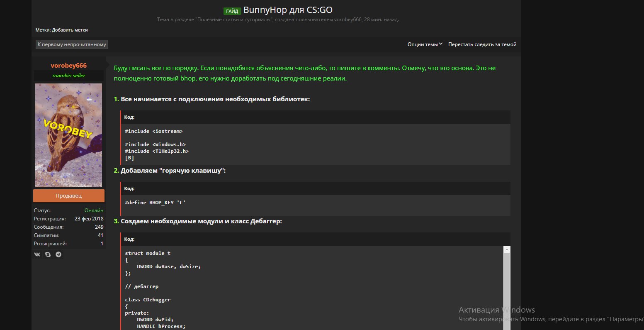644x330 pixels.
Task: Open the vorobey sparrow avatar image
Action: tap(68, 135)
